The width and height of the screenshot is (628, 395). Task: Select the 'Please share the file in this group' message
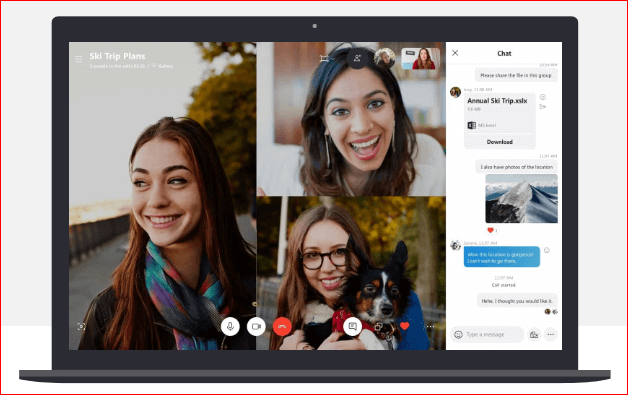516,75
